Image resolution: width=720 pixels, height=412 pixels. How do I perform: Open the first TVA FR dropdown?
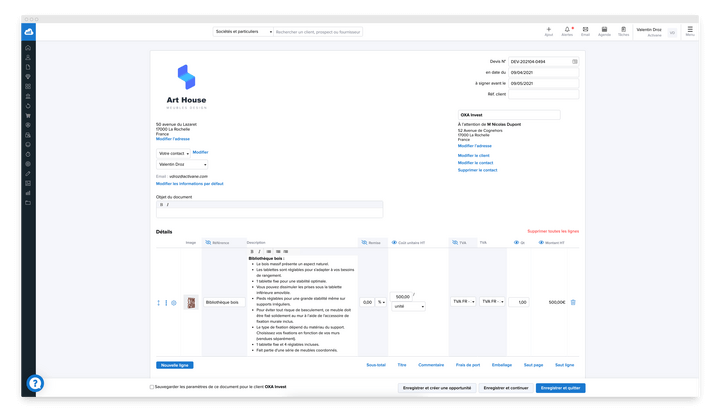pos(463,302)
